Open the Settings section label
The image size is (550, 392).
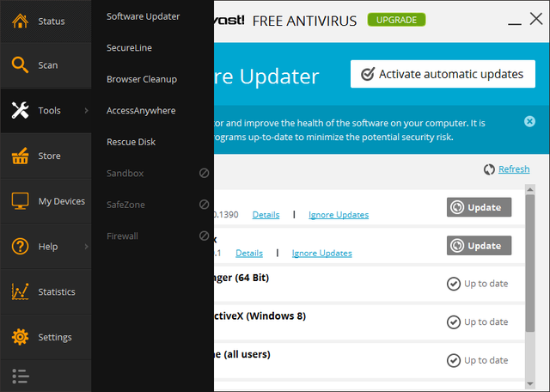(55, 337)
